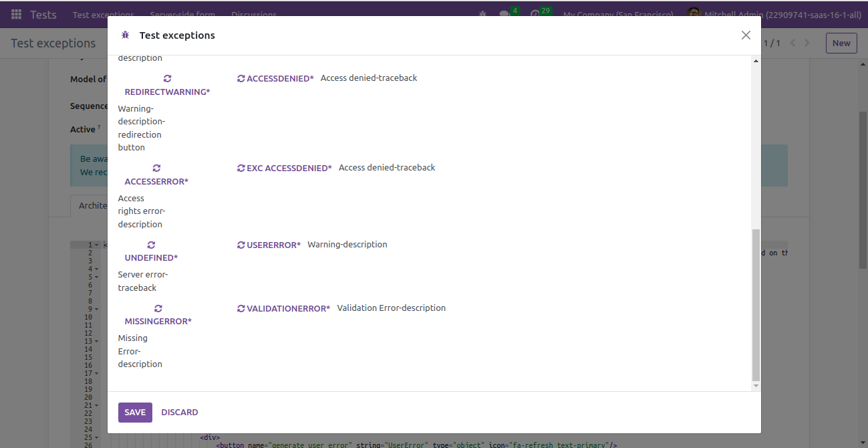Screen dimensions: 868x448
Task: Trigger the UNDEFINED* server error button
Action: coord(151,251)
